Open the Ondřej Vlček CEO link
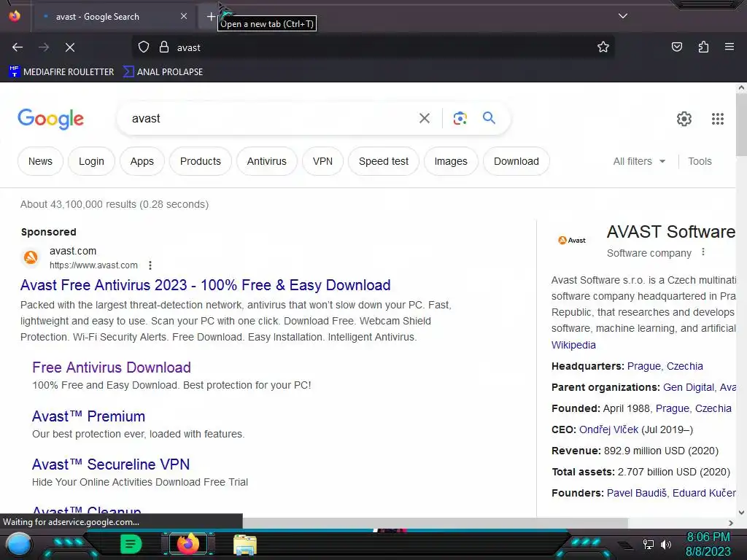 (x=608, y=429)
